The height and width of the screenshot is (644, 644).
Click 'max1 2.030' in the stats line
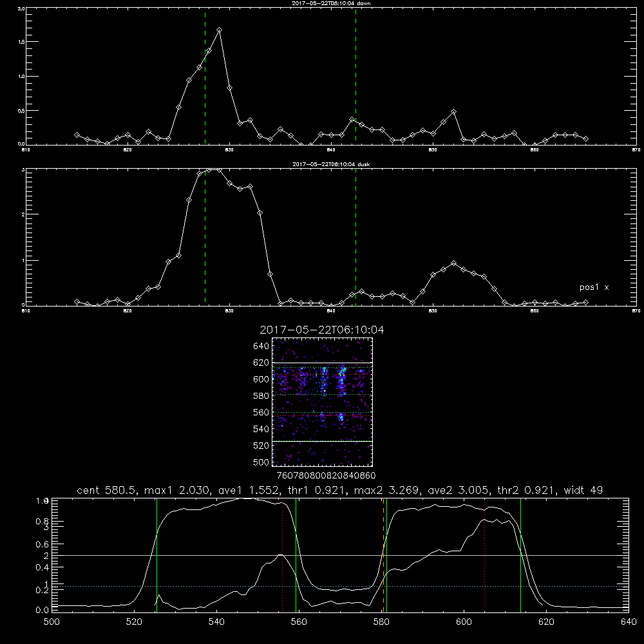[178, 490]
